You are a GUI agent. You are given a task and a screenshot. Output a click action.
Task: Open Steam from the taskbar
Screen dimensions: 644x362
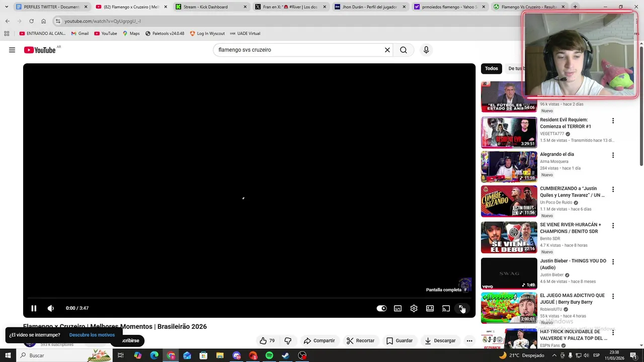[285, 355]
